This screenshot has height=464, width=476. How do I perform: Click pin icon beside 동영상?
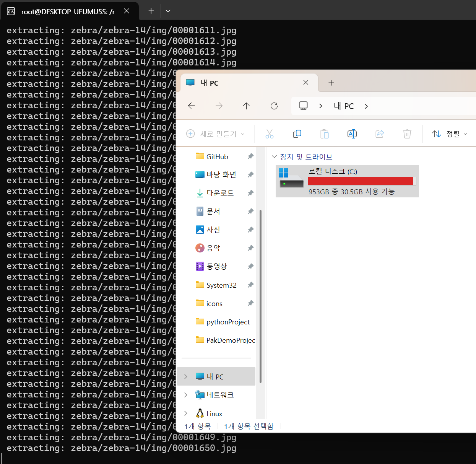[x=250, y=267]
